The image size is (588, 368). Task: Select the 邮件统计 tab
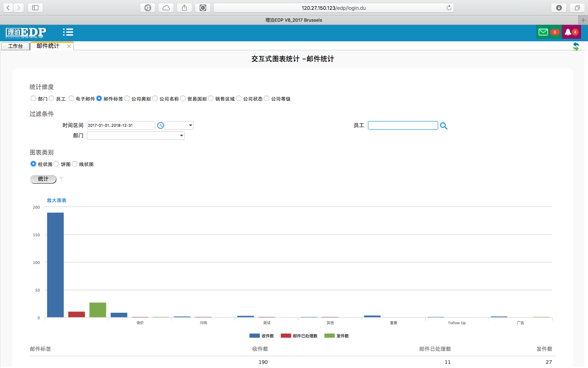coord(48,46)
